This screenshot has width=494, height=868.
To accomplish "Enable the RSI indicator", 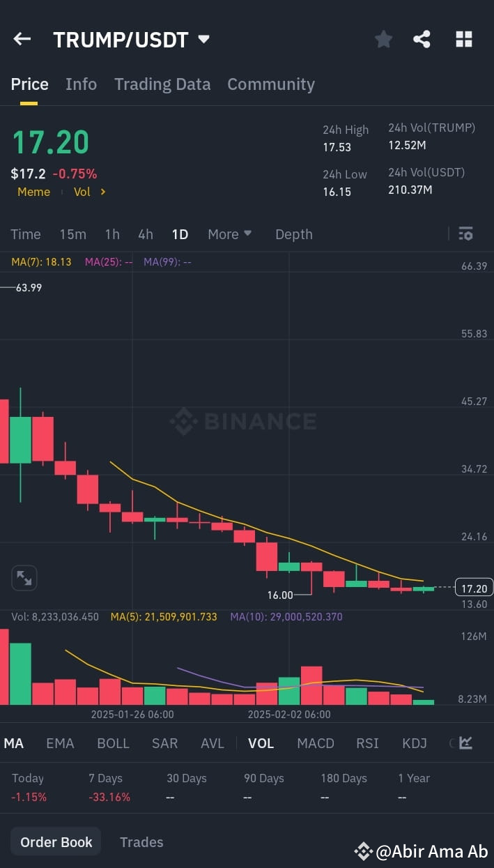I will 367,743.
